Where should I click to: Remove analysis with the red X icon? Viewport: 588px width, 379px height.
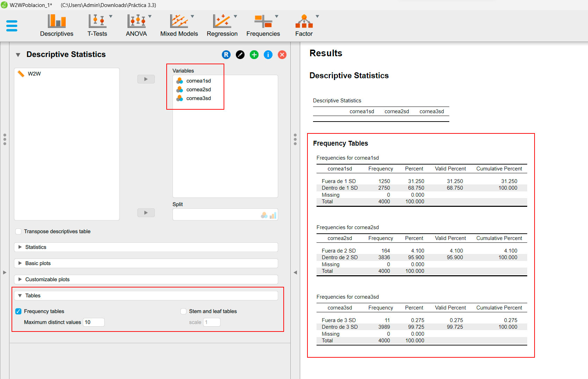click(x=282, y=55)
